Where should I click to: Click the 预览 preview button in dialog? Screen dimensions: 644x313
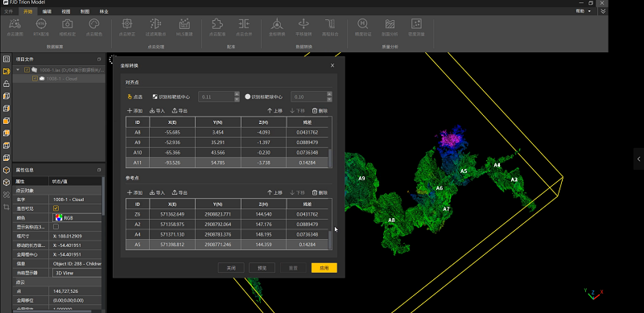coord(262,268)
